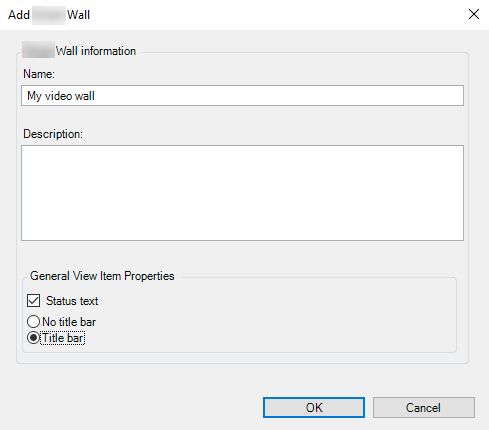Click the word 'video' in Name field
The width and height of the screenshot is (489, 430).
tap(58, 96)
